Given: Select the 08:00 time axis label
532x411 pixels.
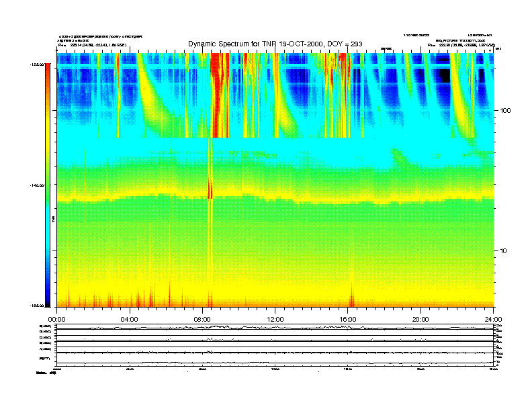Looking at the screenshot, I should [x=203, y=320].
